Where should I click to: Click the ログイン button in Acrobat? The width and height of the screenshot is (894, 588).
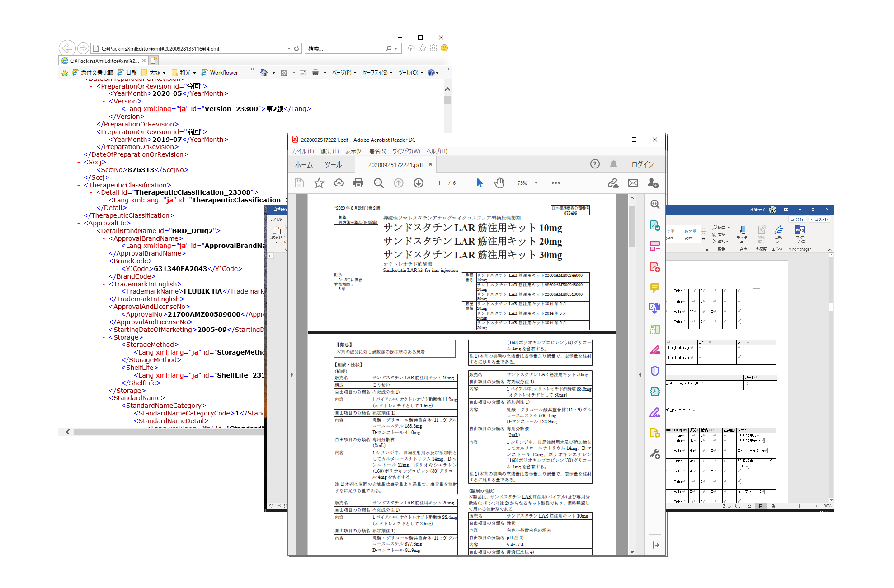(642, 164)
